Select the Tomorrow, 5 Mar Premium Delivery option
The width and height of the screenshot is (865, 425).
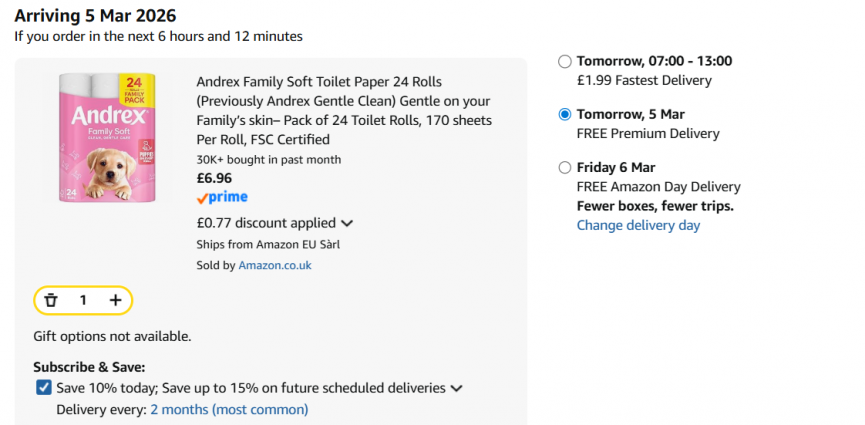(566, 114)
